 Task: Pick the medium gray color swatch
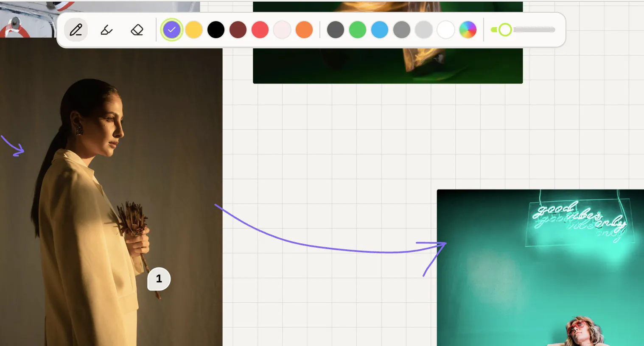(x=402, y=30)
